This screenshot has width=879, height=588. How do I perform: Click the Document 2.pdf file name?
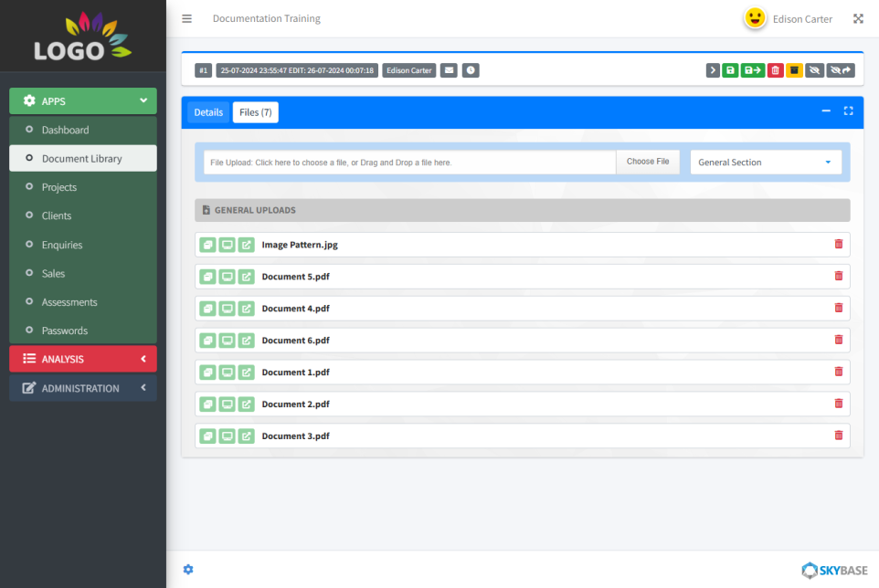tap(295, 404)
